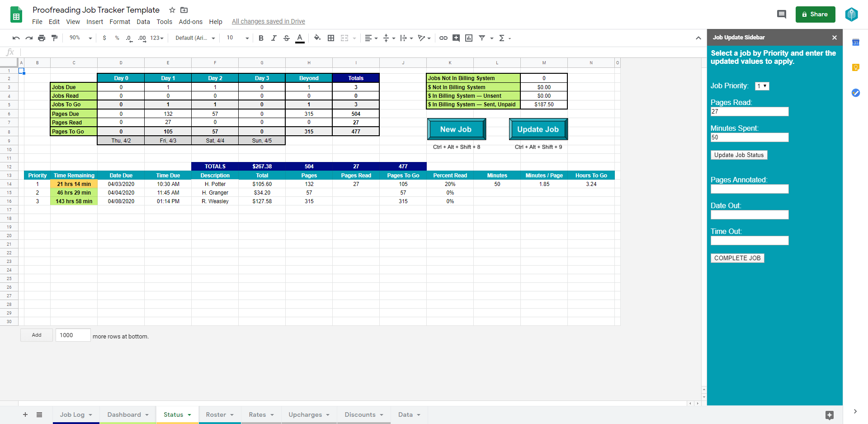Open Google Keep side panel icon
This screenshot has width=868, height=424.
point(855,67)
